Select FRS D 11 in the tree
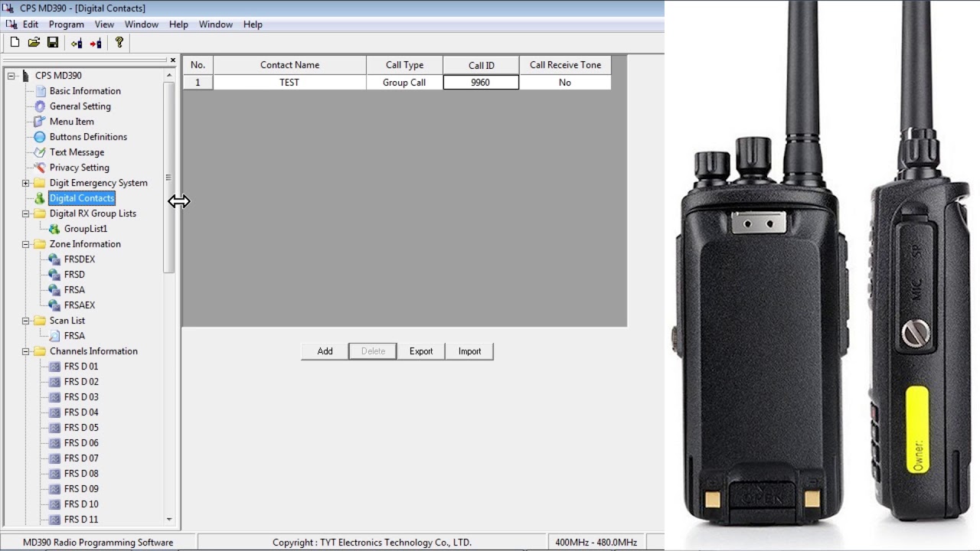This screenshot has height=551, width=980. click(x=81, y=520)
